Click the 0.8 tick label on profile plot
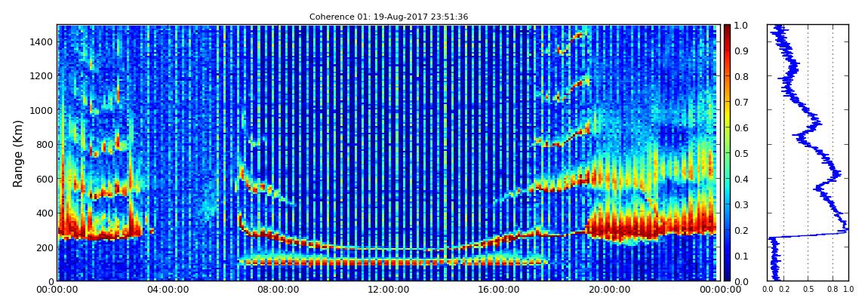This screenshot has width=868, height=307. [x=833, y=290]
